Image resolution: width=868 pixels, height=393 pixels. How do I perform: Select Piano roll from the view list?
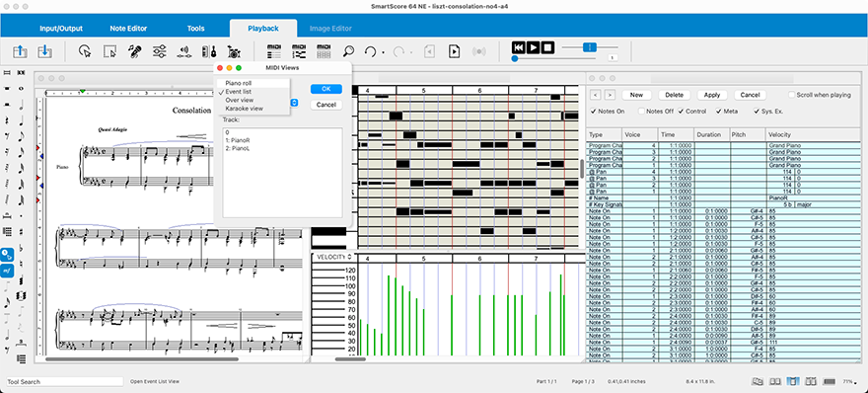click(x=238, y=83)
